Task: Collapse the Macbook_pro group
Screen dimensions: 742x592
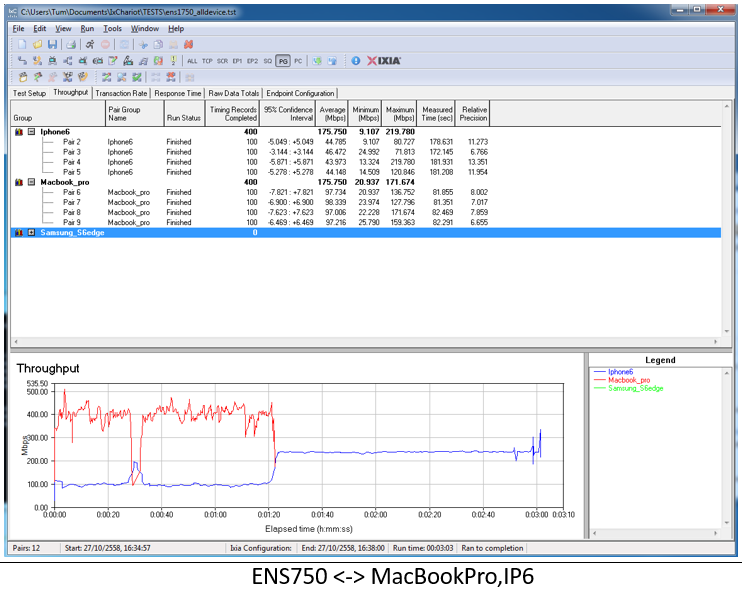Action: pyautogui.click(x=31, y=182)
